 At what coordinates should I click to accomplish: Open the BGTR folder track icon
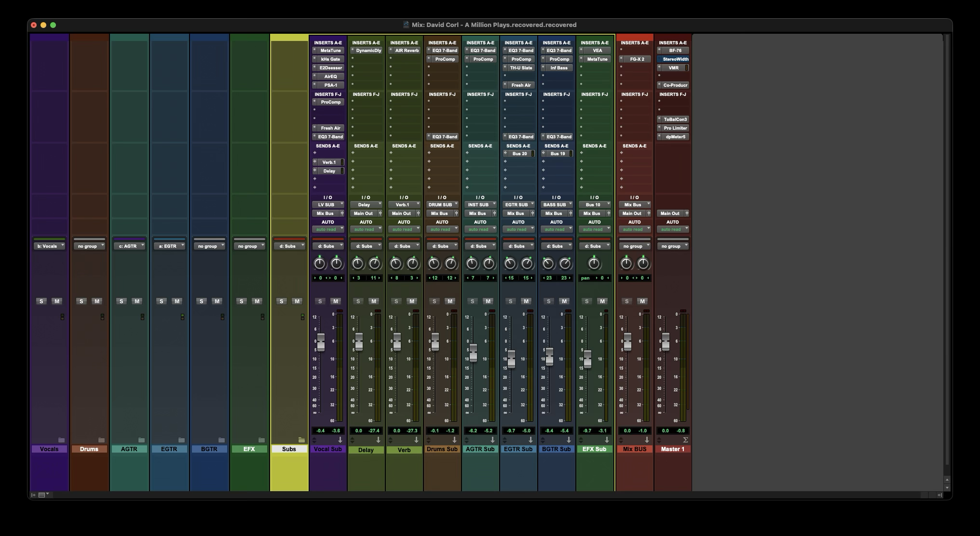pos(221,440)
